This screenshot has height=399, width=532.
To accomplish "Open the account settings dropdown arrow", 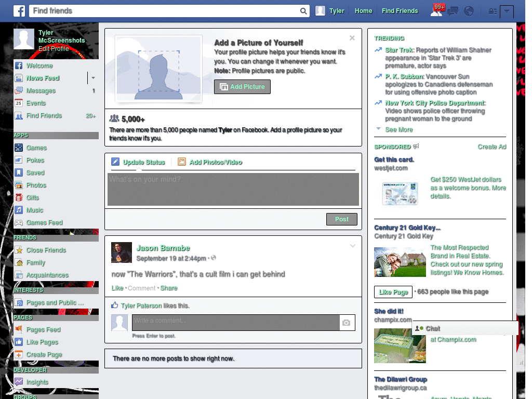I will click(508, 11).
